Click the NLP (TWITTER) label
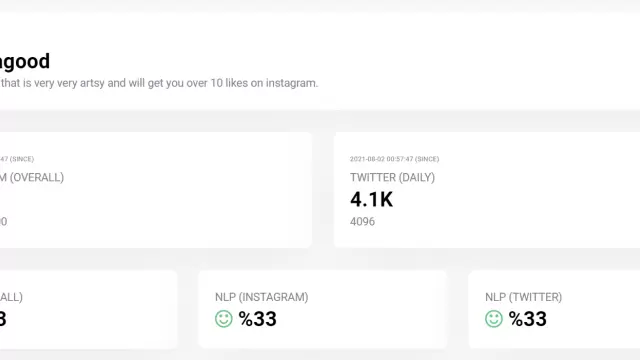 [x=524, y=297]
